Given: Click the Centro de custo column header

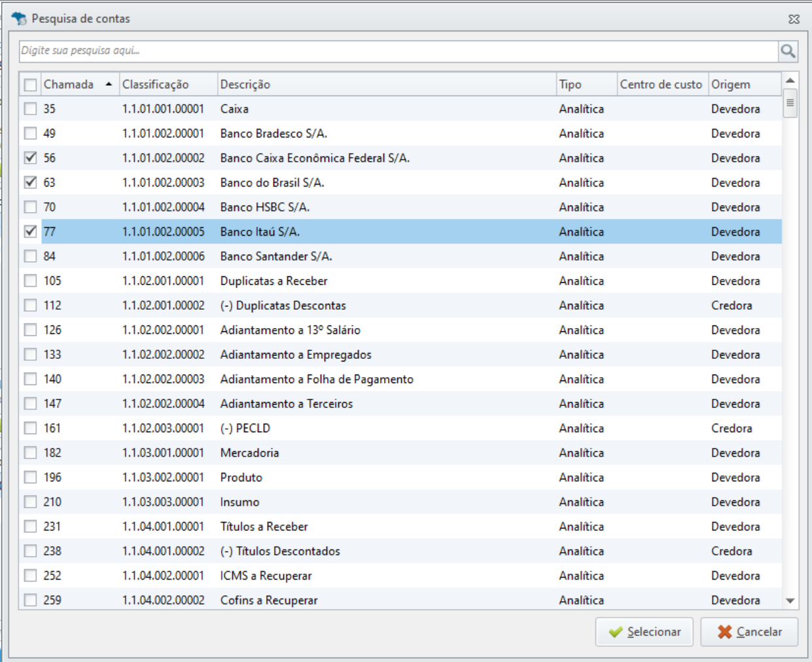Looking at the screenshot, I should point(661,84).
